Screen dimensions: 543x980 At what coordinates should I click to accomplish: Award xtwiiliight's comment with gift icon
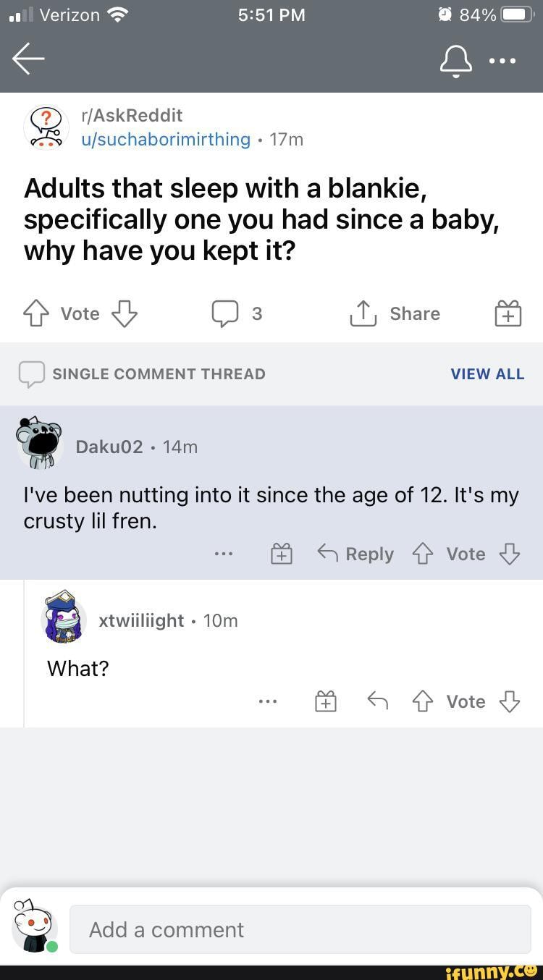pyautogui.click(x=326, y=701)
